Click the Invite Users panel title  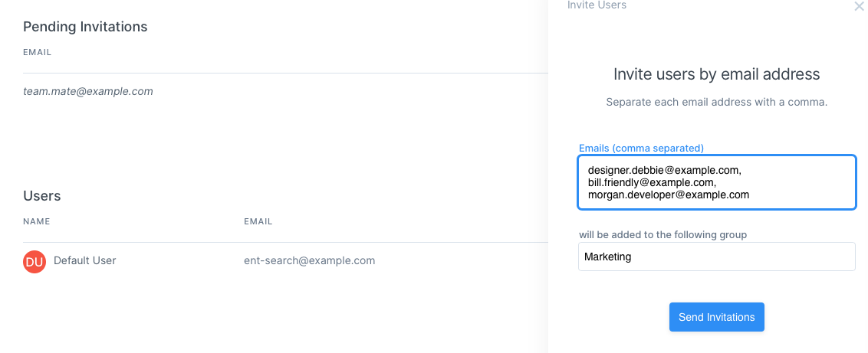597,5
